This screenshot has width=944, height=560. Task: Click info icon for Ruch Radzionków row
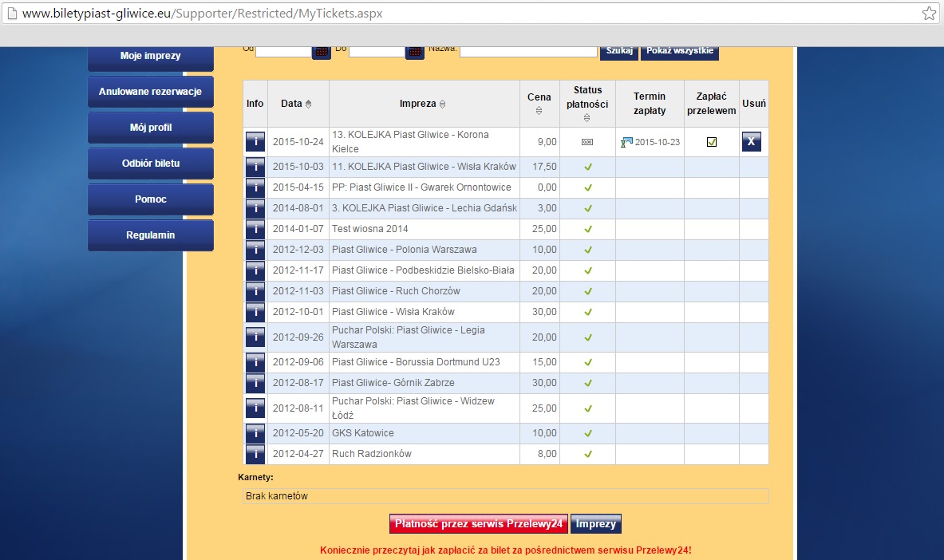tap(255, 454)
